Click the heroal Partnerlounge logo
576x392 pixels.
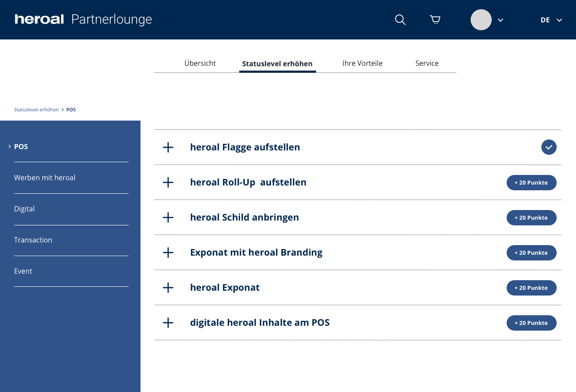(x=83, y=19)
